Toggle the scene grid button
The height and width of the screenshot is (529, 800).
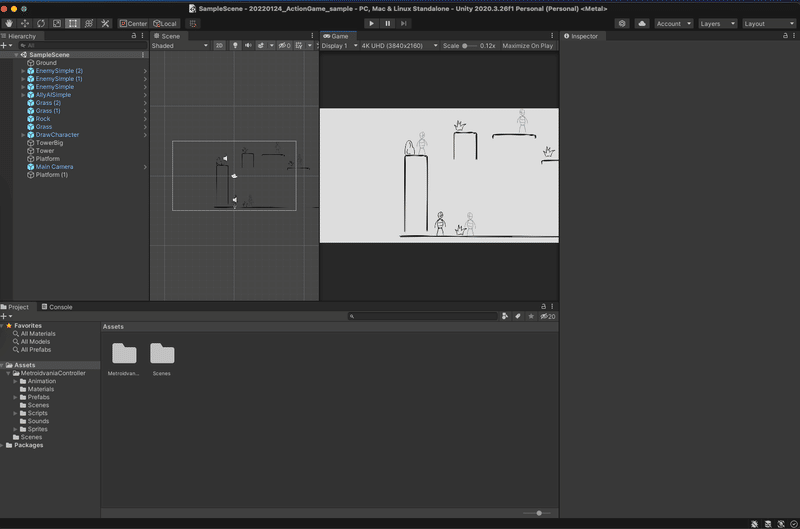point(299,45)
